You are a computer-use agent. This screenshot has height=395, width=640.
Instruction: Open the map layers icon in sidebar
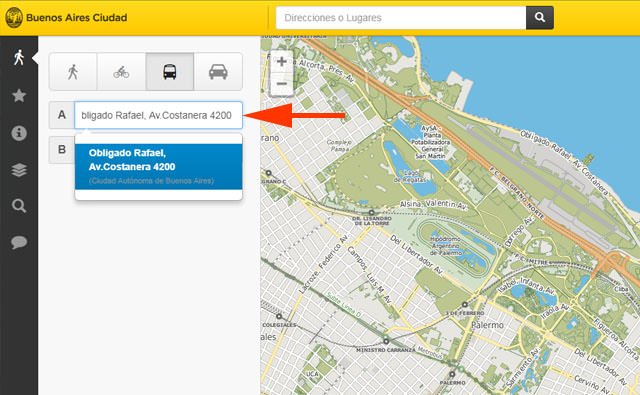[19, 170]
